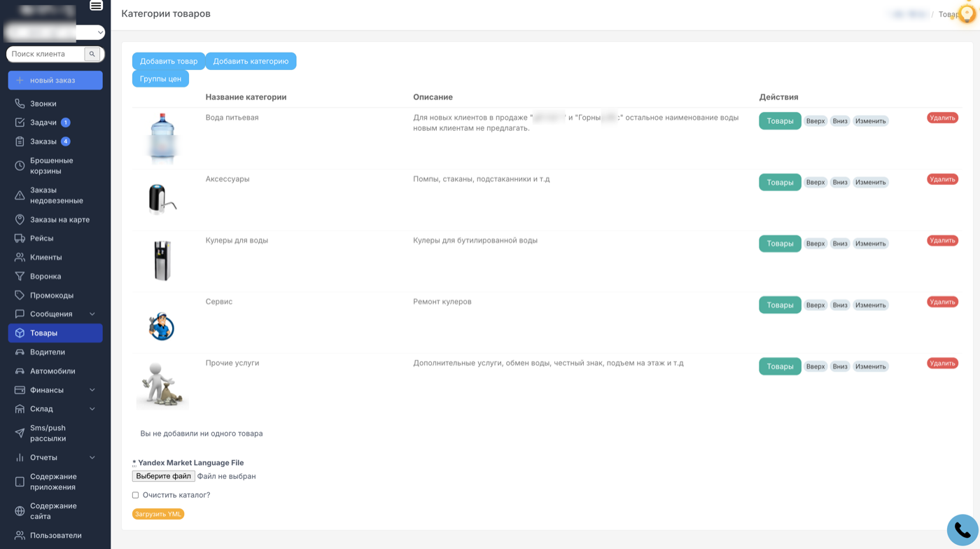Expand the Сообщения submenu chevron
The image size is (980, 549).
(x=92, y=314)
